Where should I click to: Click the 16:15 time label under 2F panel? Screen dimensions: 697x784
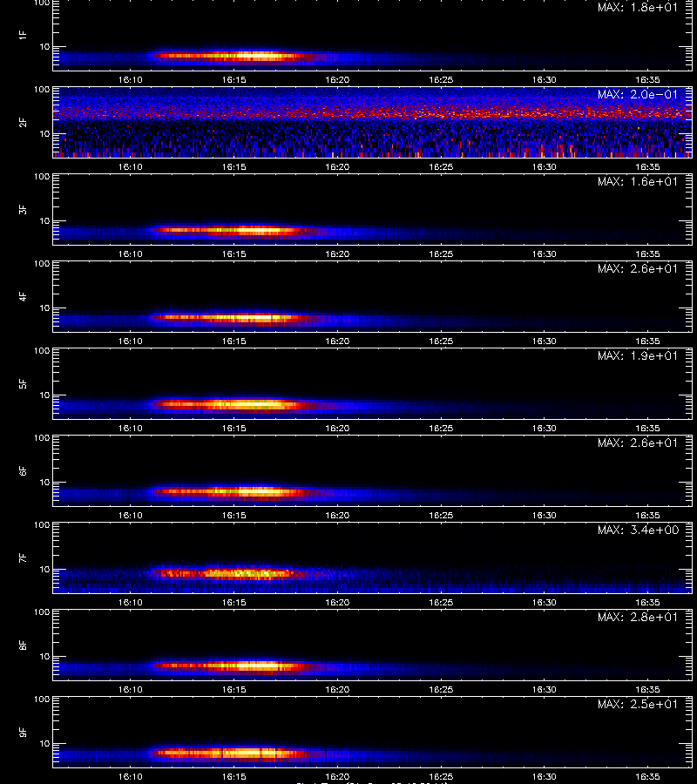(234, 167)
